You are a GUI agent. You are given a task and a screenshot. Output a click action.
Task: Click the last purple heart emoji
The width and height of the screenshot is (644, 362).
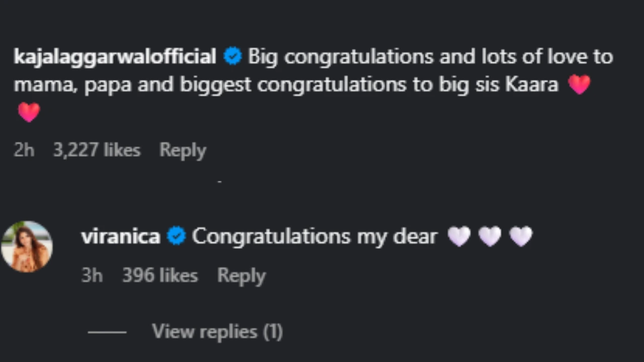pyautogui.click(x=520, y=235)
